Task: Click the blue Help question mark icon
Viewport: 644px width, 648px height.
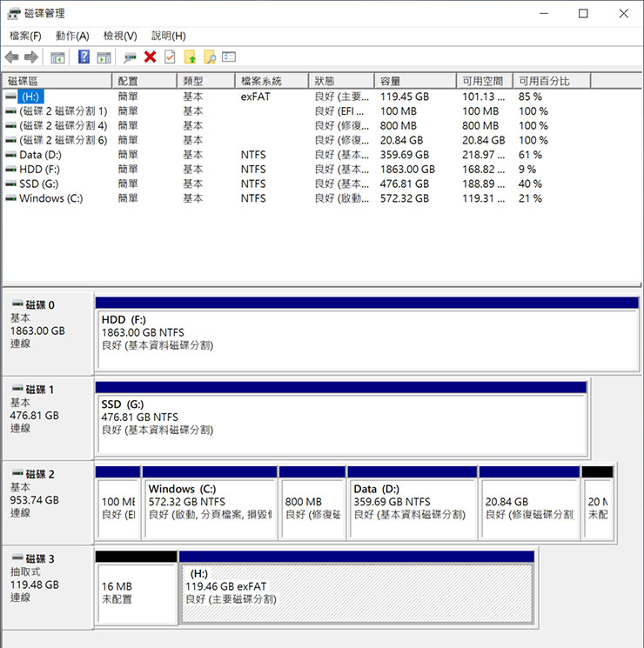Action: pos(84,57)
